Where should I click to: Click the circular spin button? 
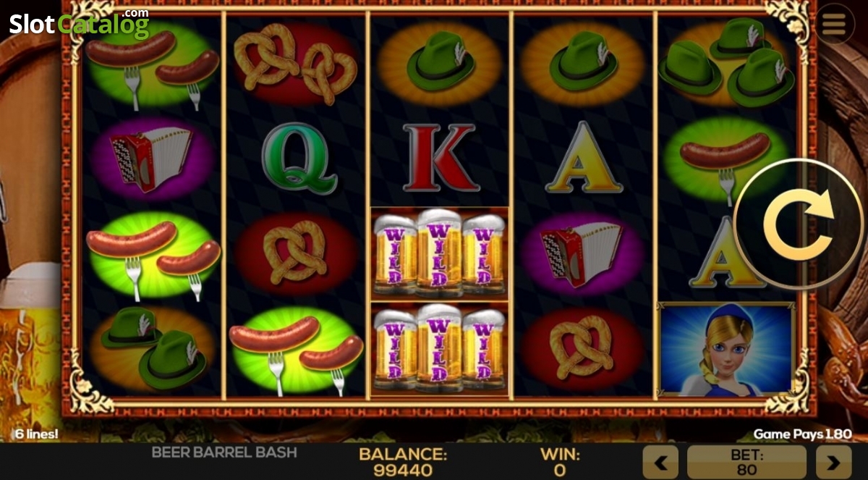(799, 224)
